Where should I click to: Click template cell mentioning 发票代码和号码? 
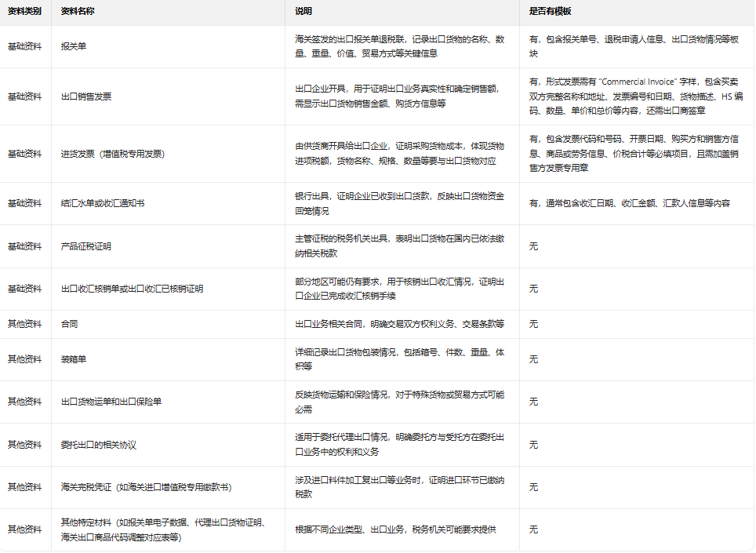click(634, 154)
